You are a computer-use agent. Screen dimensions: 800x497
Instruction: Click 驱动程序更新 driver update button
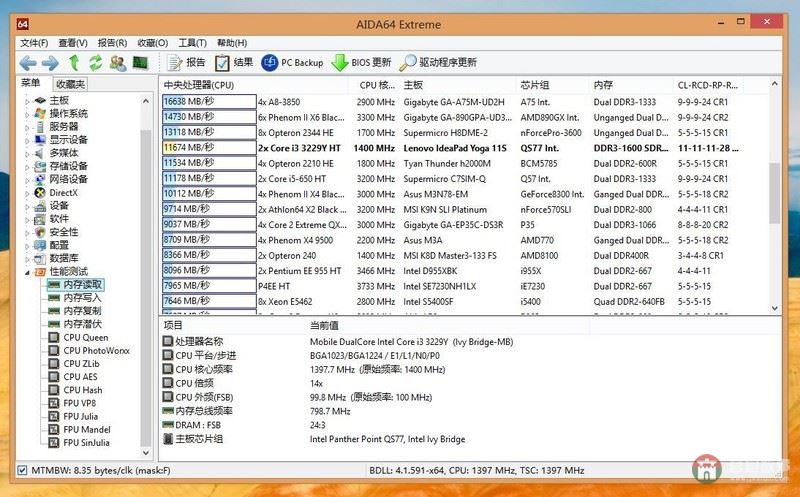tap(438, 63)
